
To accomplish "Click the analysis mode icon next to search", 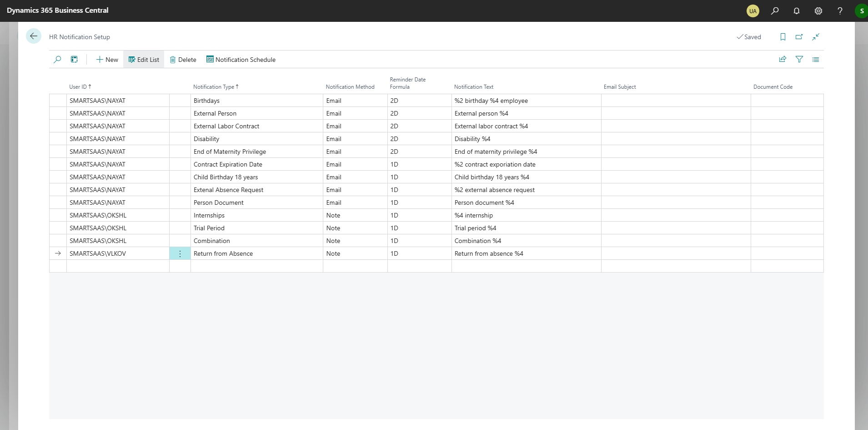I will pos(74,60).
